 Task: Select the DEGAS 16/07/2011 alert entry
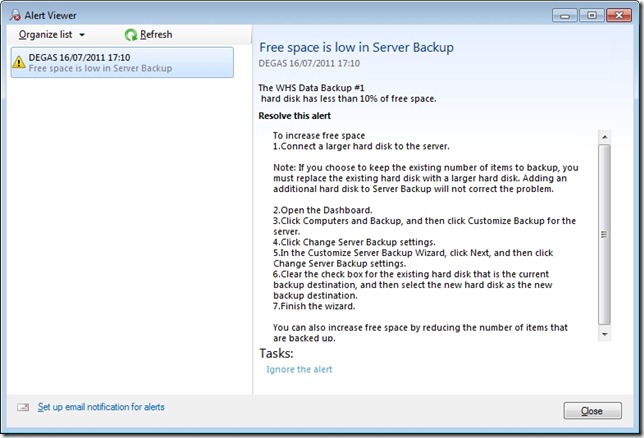pos(120,62)
